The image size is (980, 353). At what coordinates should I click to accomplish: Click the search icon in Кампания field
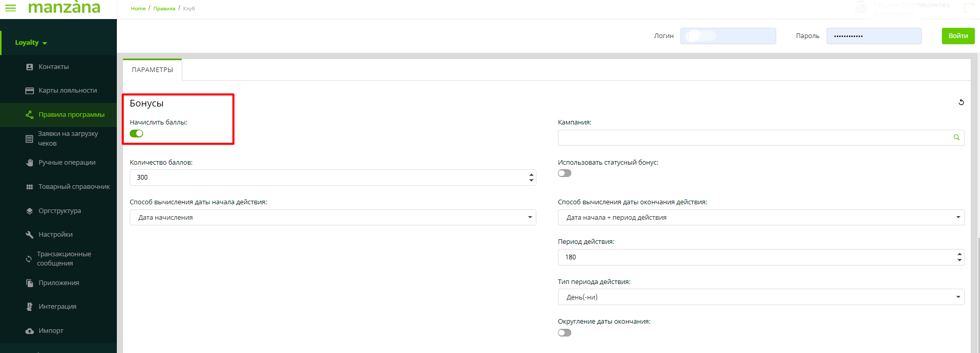tap(956, 137)
